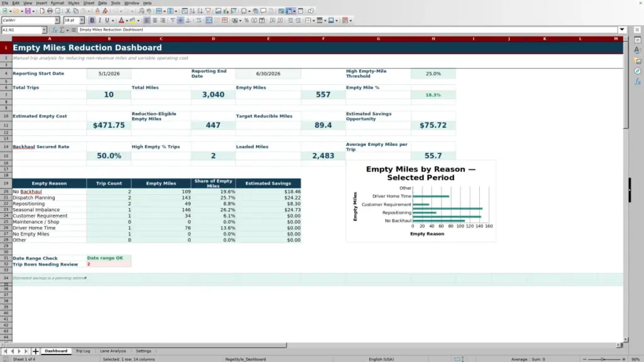The image size is (644, 362).
Task: Switch to the Settings sheet tab
Action: [x=143, y=351]
